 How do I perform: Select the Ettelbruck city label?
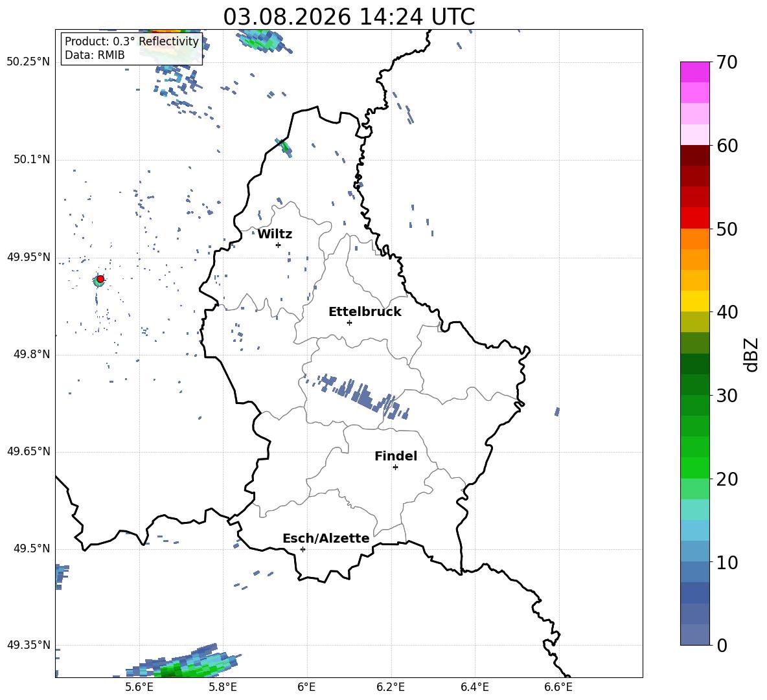(365, 312)
